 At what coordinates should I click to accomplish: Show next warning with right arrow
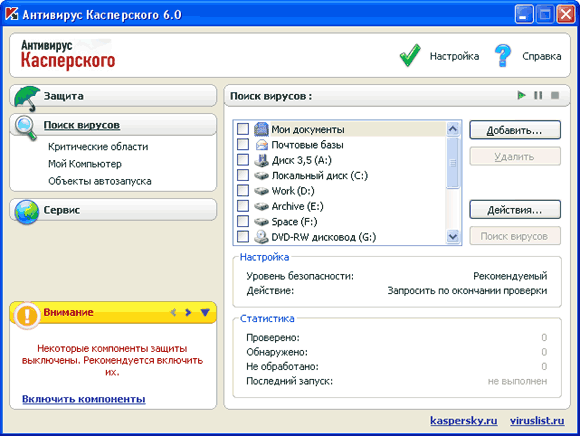(x=188, y=312)
